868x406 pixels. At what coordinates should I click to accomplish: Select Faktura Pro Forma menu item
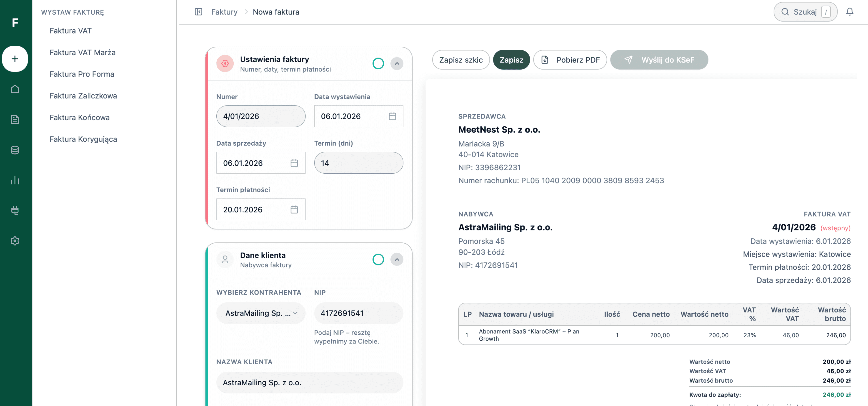(82, 74)
